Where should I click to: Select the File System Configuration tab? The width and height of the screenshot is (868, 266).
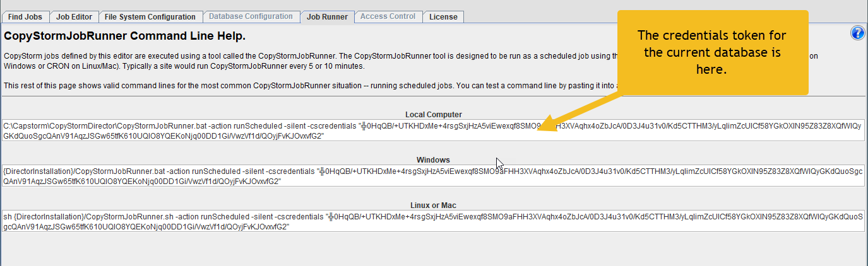click(x=150, y=17)
